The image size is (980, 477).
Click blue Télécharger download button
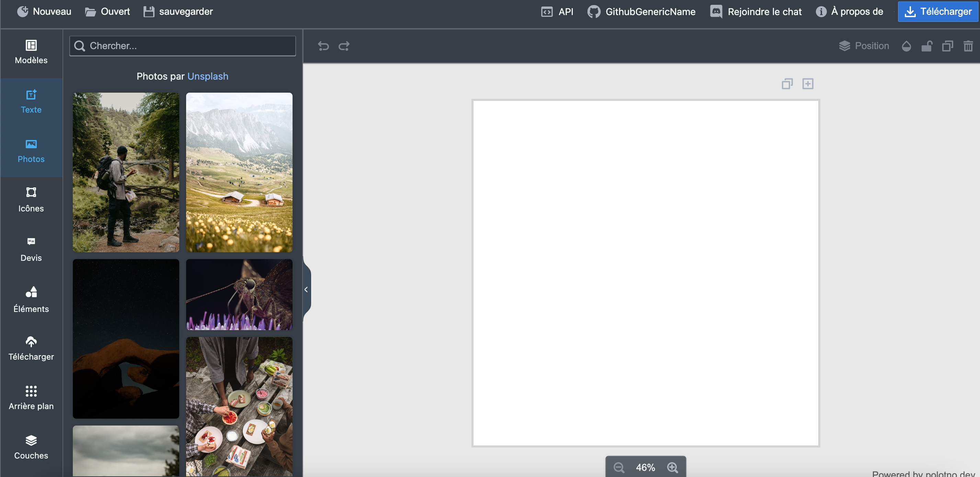[x=938, y=11]
